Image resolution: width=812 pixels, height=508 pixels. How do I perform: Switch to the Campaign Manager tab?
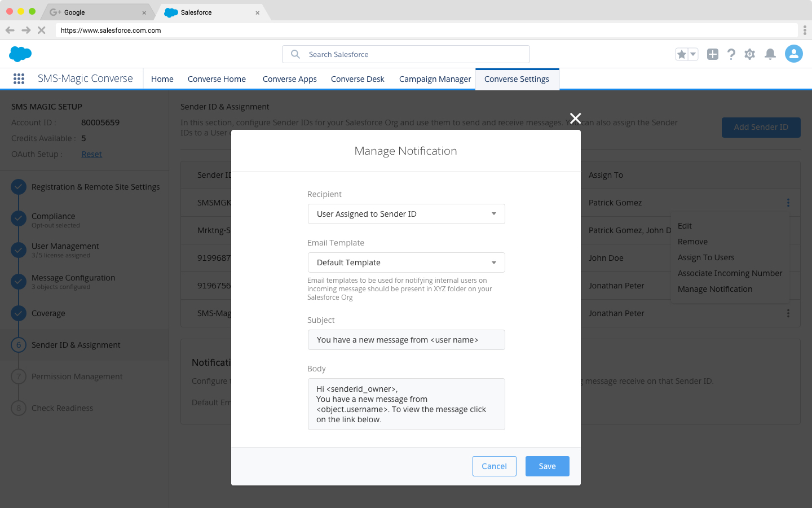[x=435, y=79]
